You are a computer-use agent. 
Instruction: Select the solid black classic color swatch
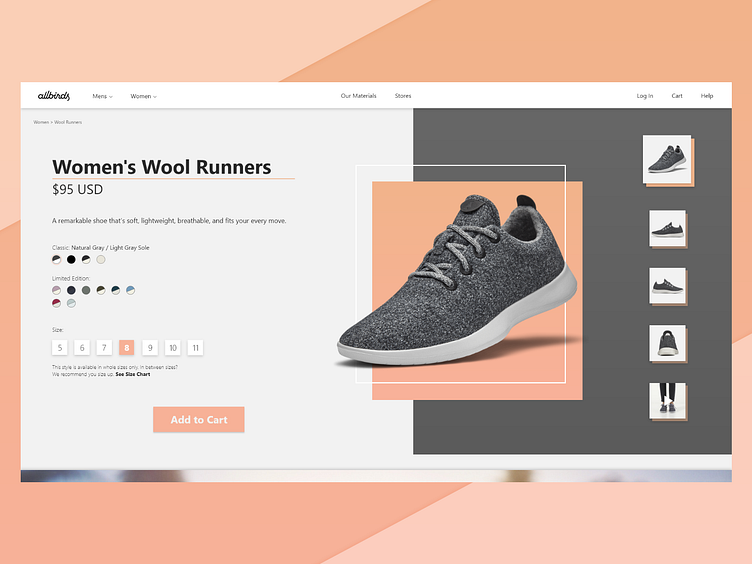coord(71,259)
